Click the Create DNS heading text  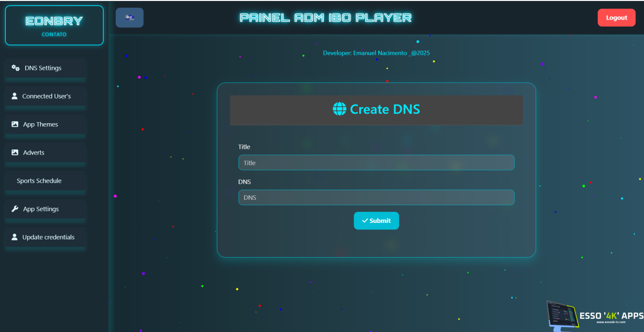(x=385, y=109)
